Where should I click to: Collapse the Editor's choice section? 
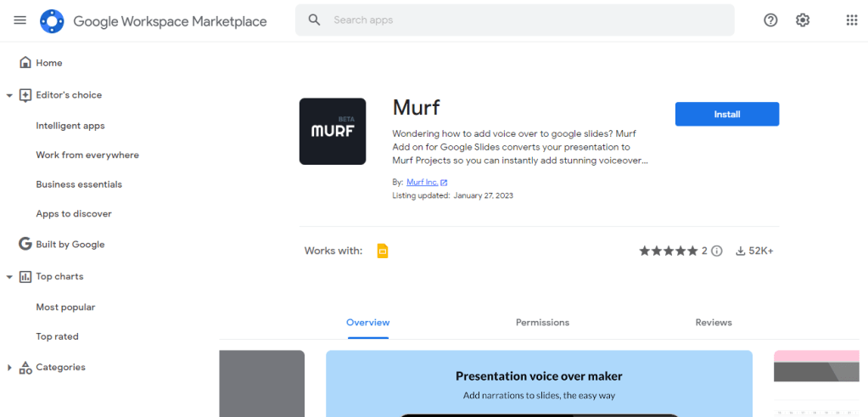[x=9, y=95]
